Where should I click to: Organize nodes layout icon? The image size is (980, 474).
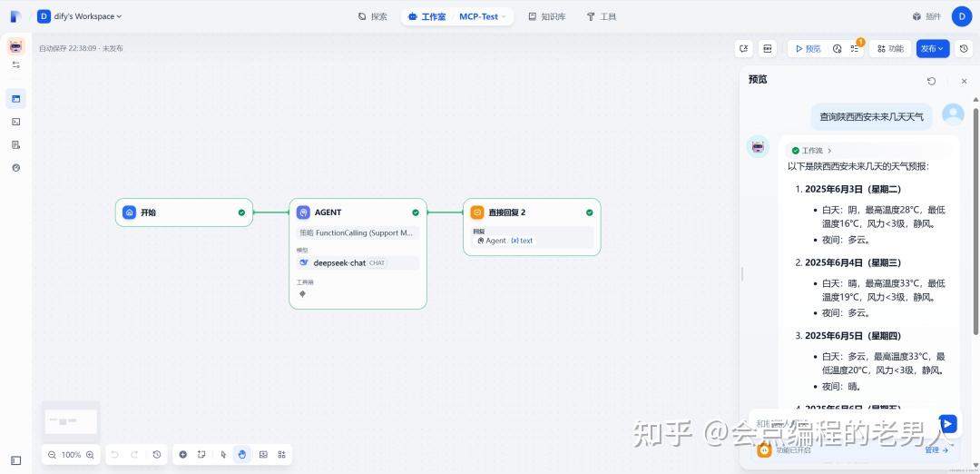coord(282,455)
